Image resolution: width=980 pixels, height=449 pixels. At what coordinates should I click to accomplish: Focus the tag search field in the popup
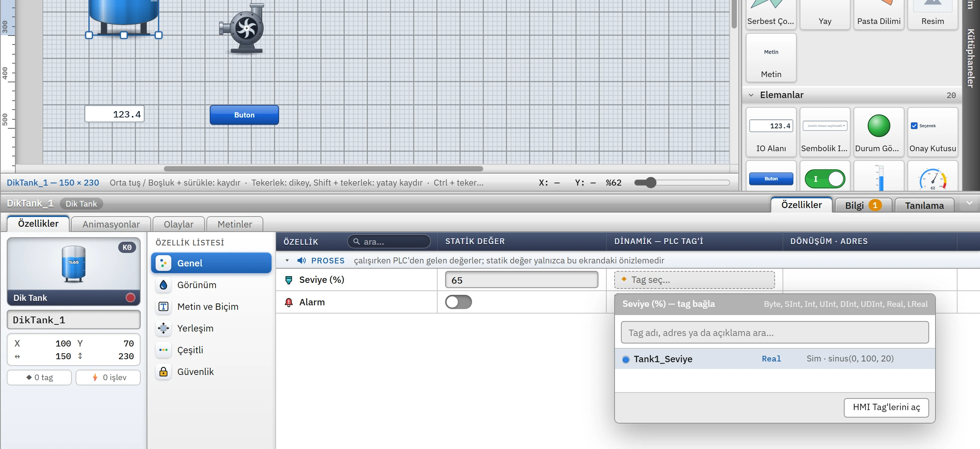(x=774, y=333)
